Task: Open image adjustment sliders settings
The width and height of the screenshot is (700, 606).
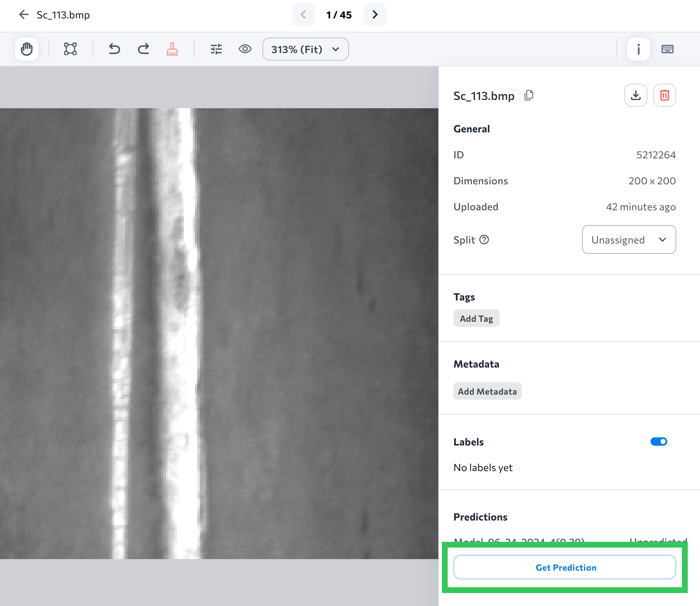Action: [216, 49]
